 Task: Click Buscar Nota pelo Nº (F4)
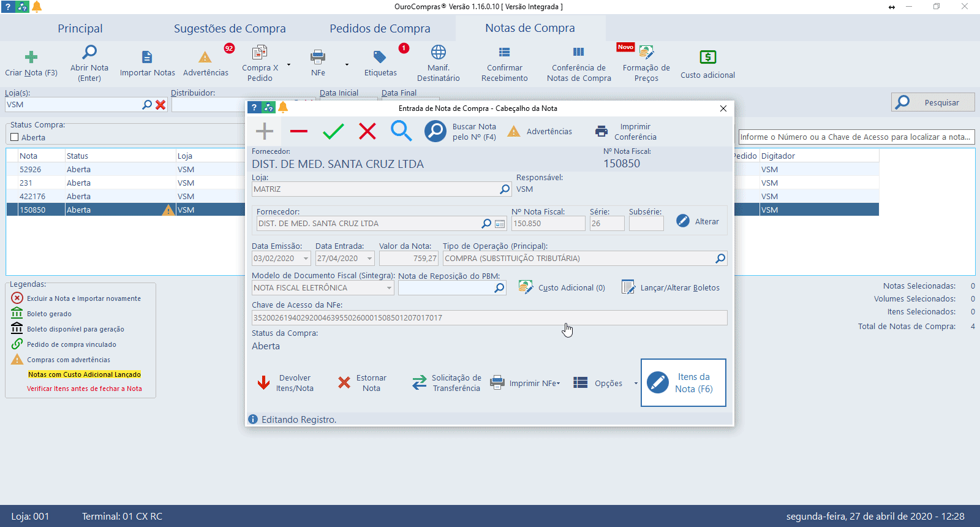point(461,132)
